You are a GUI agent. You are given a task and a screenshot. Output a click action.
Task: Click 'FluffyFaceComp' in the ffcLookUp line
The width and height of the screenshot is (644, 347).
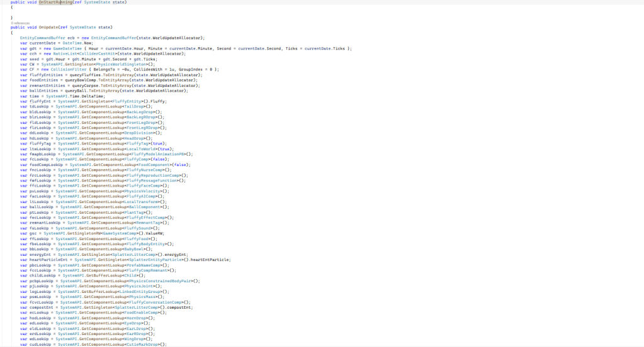click(144, 186)
